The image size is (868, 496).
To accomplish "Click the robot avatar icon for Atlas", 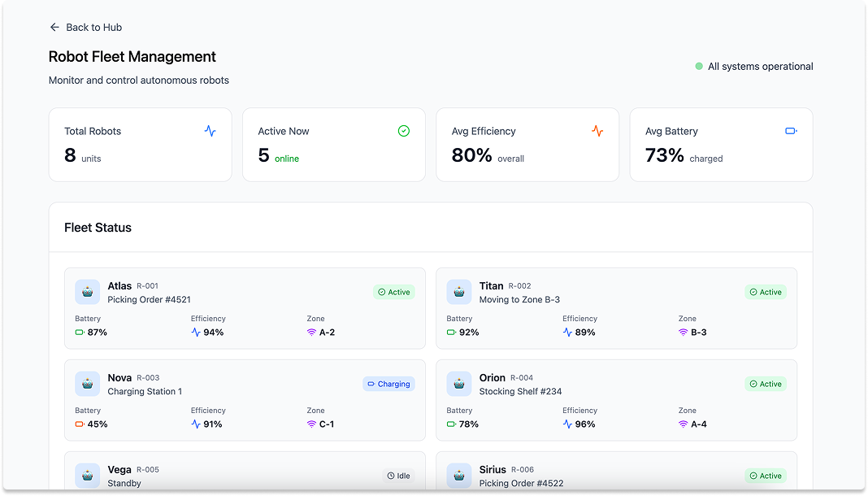I will tap(87, 292).
